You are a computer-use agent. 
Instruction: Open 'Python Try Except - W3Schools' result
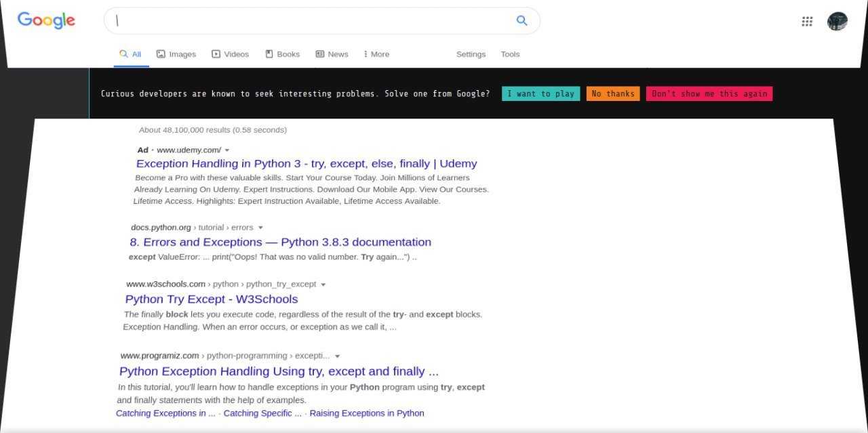pos(212,299)
